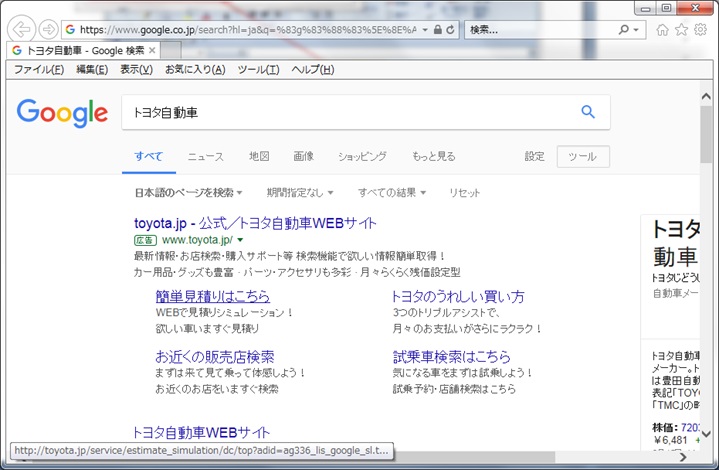The image size is (719, 470).
Task: Click the blue Google search magnifier button
Action: click(x=588, y=112)
